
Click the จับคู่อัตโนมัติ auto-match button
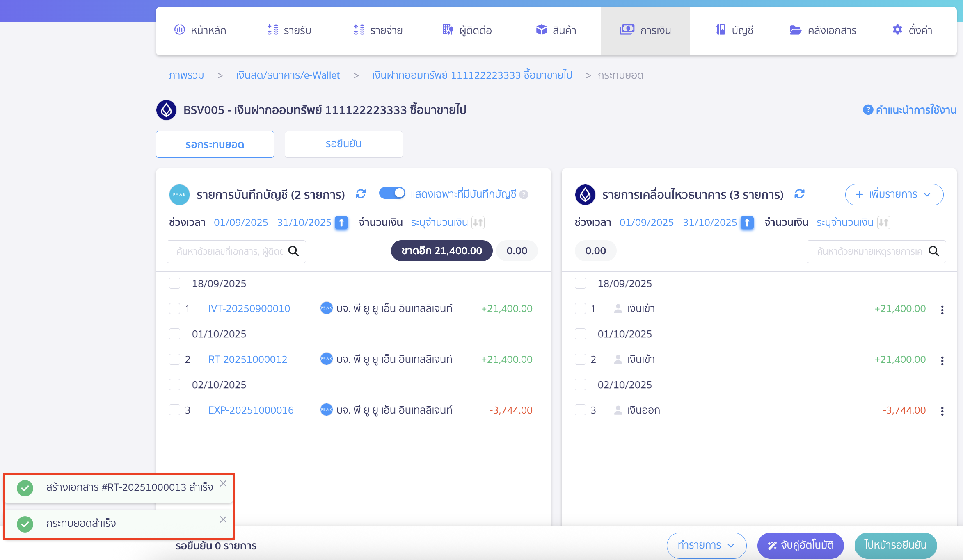coord(801,545)
